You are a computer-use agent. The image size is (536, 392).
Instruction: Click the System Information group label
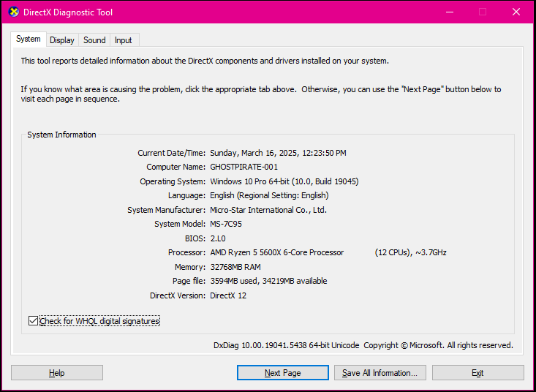coord(61,135)
